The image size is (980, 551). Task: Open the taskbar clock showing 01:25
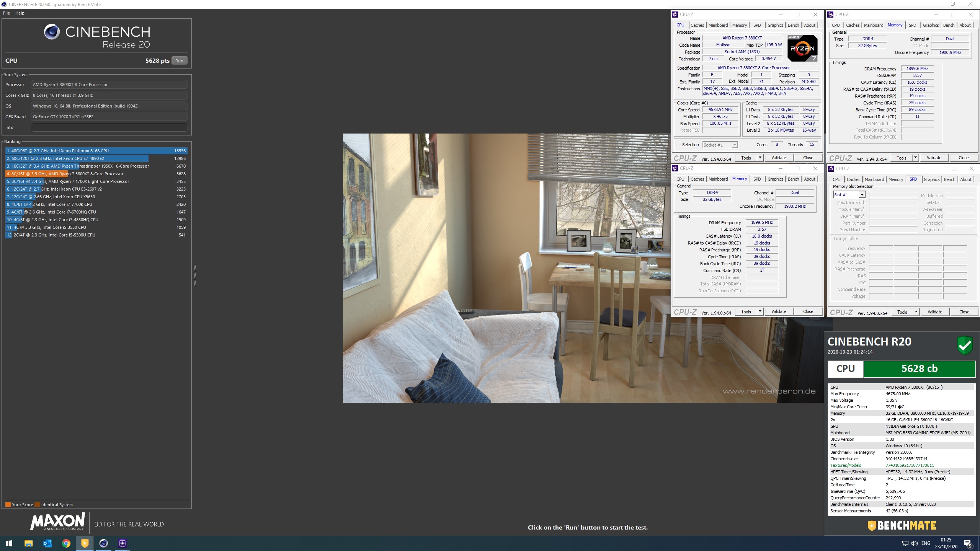[x=946, y=543]
